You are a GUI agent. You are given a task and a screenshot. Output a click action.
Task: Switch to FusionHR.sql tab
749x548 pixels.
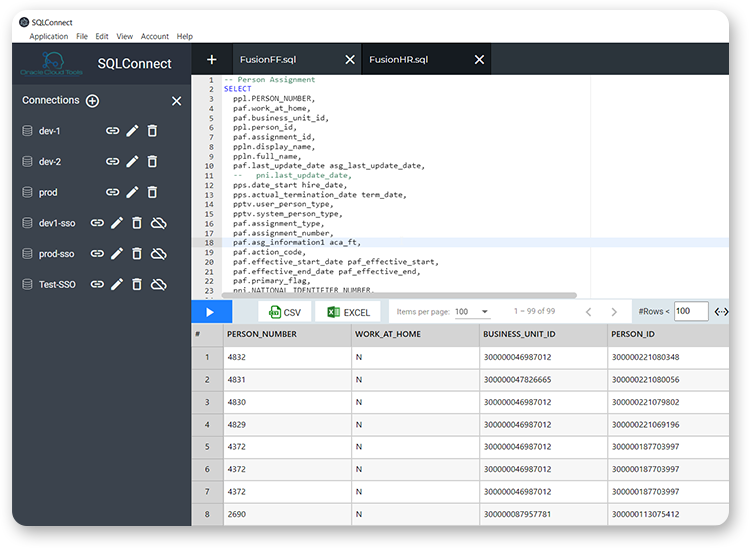click(398, 60)
